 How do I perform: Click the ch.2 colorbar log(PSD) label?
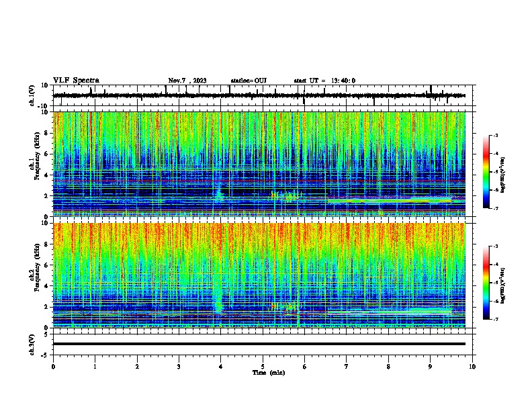[x=503, y=285]
